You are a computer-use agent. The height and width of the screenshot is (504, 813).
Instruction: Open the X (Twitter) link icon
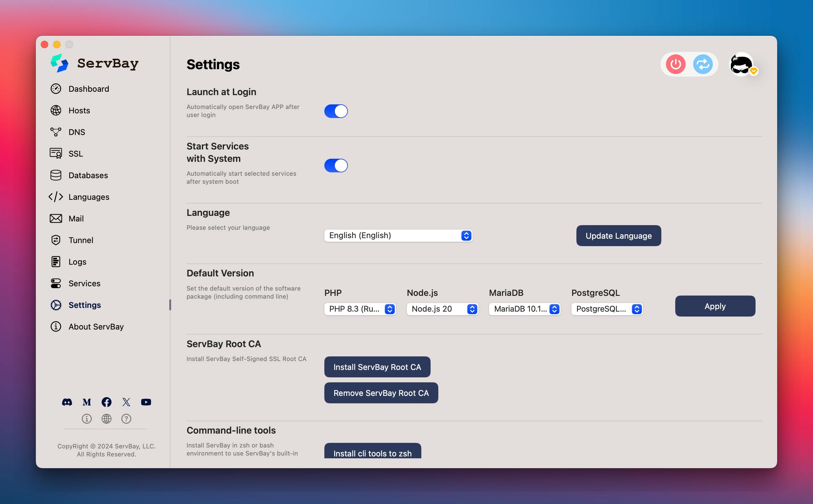[126, 402]
